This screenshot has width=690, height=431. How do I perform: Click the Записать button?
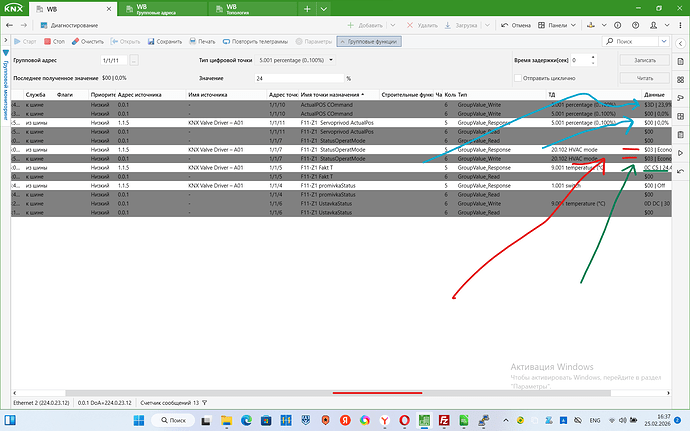[x=645, y=60]
